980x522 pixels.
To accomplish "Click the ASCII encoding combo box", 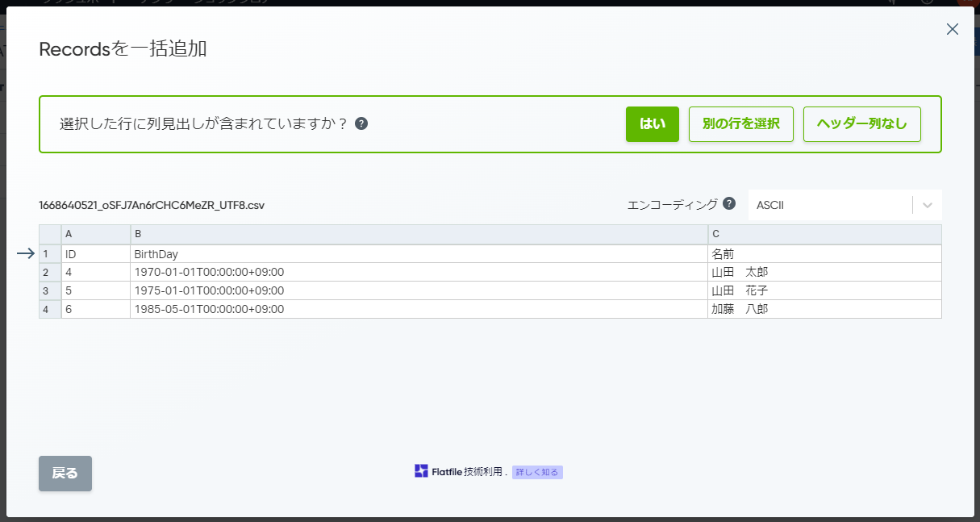I will coord(844,205).
